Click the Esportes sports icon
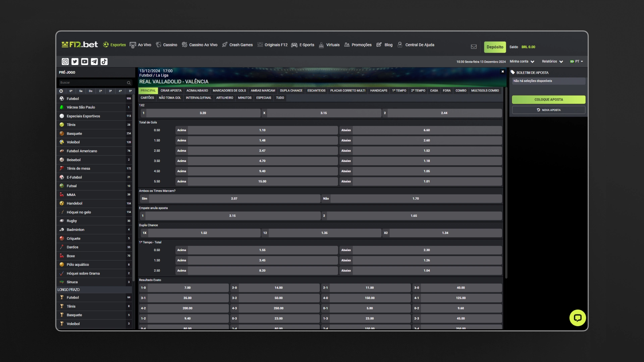 pos(105,45)
